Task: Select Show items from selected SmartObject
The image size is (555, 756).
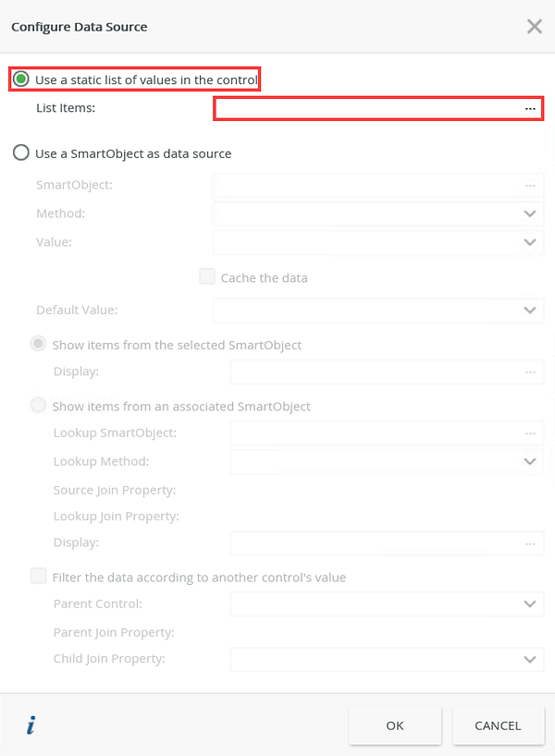Action: [x=38, y=344]
